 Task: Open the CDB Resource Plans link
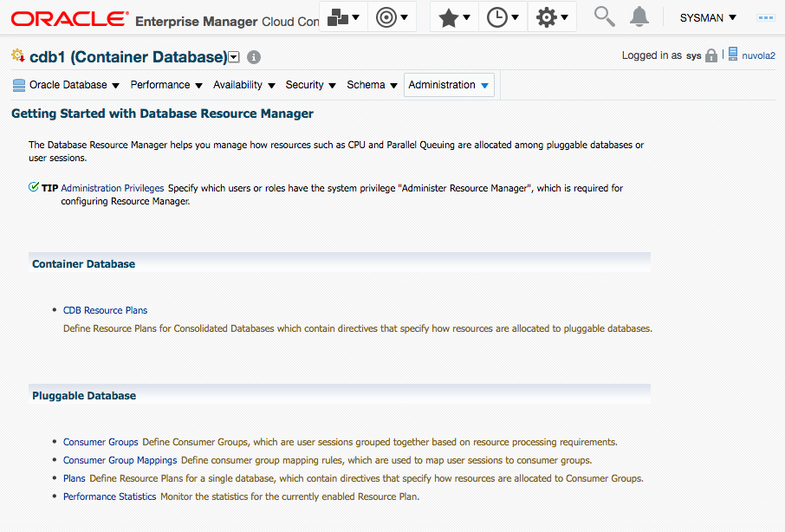coord(105,310)
